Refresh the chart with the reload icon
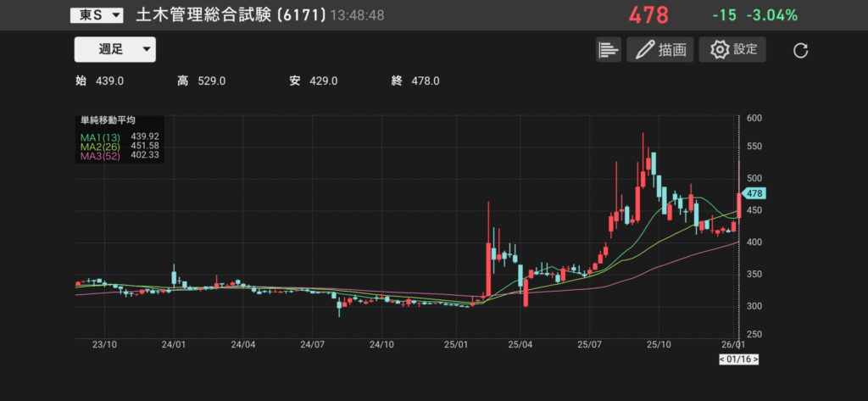 click(800, 50)
